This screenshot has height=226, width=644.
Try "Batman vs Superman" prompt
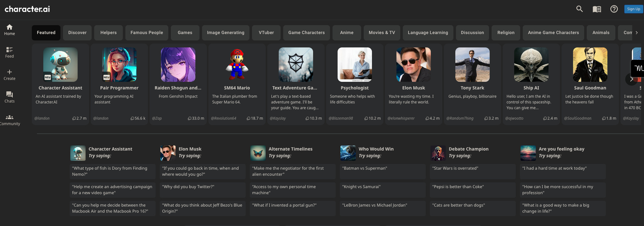383,171
